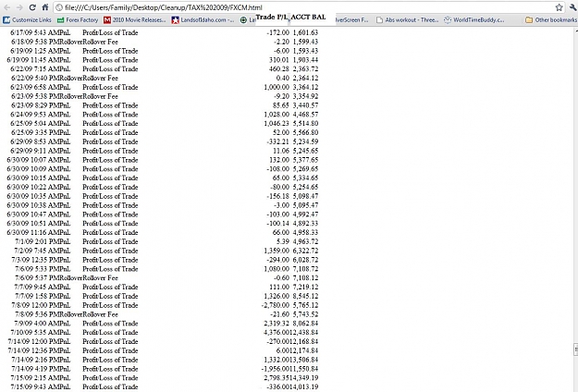Open the Forex Factory bookmark
The height and width of the screenshot is (392, 578).
(x=78, y=20)
